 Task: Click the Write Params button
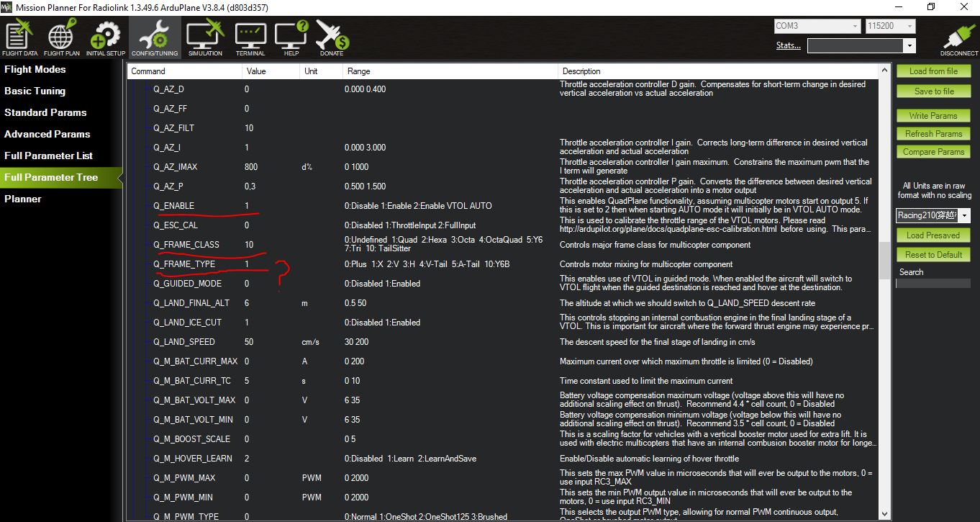point(933,115)
